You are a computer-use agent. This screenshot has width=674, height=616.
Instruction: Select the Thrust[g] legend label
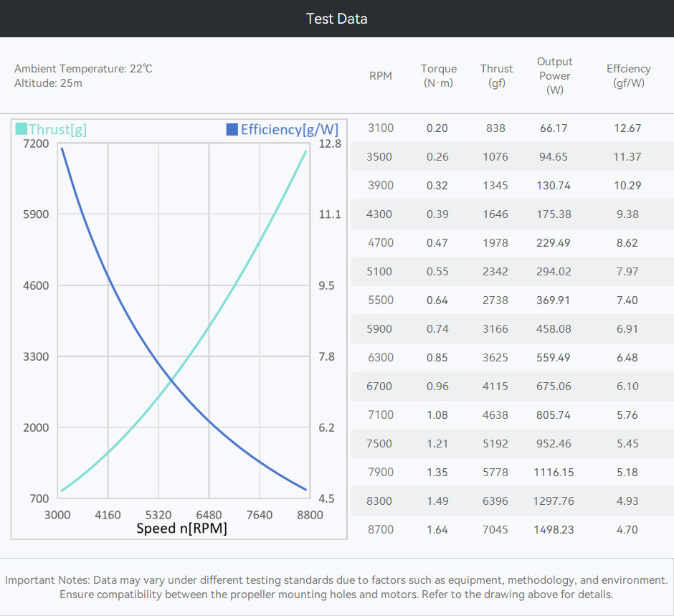(57, 129)
